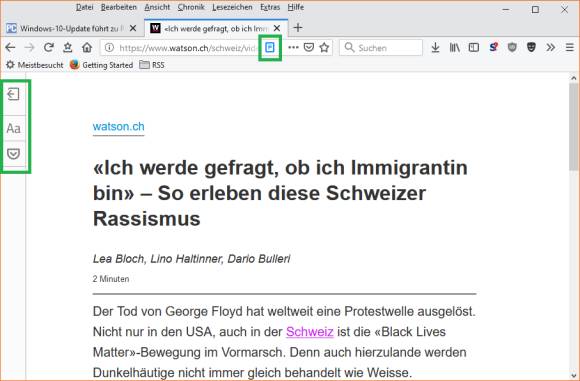Open the Library menu
The height and width of the screenshot is (381, 580).
coord(455,47)
